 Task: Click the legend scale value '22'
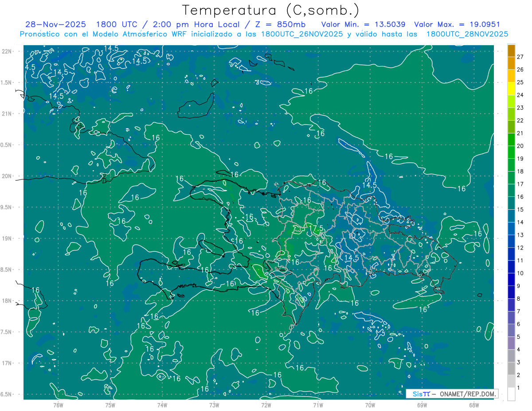520,120
